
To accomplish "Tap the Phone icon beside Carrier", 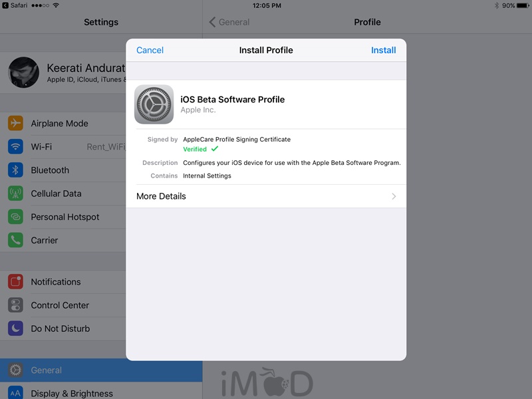I will click(x=15, y=240).
